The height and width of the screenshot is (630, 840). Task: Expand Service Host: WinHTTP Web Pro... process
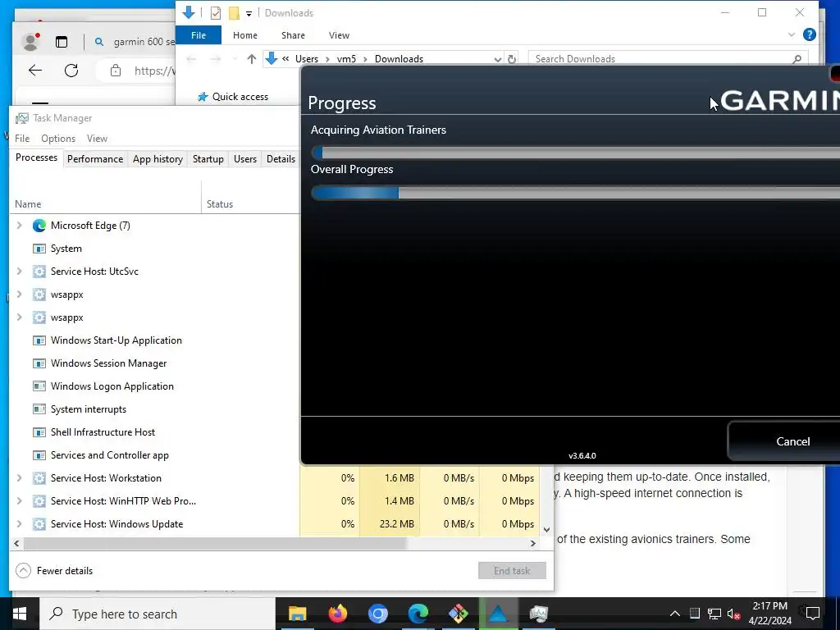20,501
